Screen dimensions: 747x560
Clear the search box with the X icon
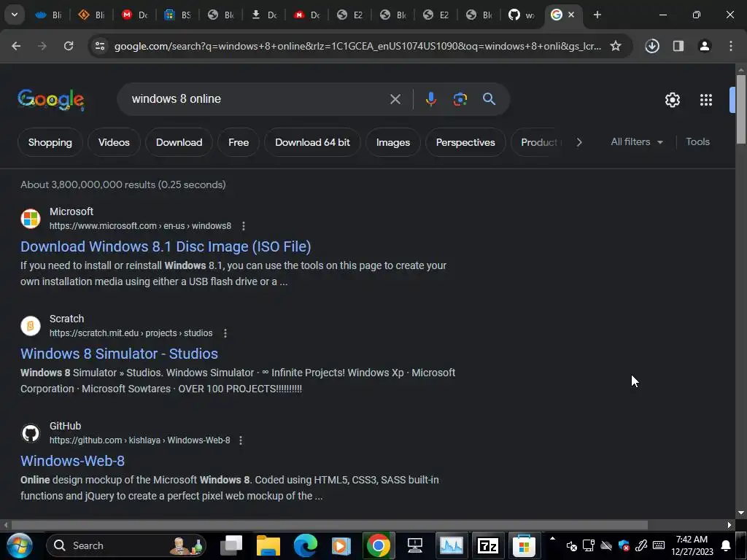click(x=395, y=99)
